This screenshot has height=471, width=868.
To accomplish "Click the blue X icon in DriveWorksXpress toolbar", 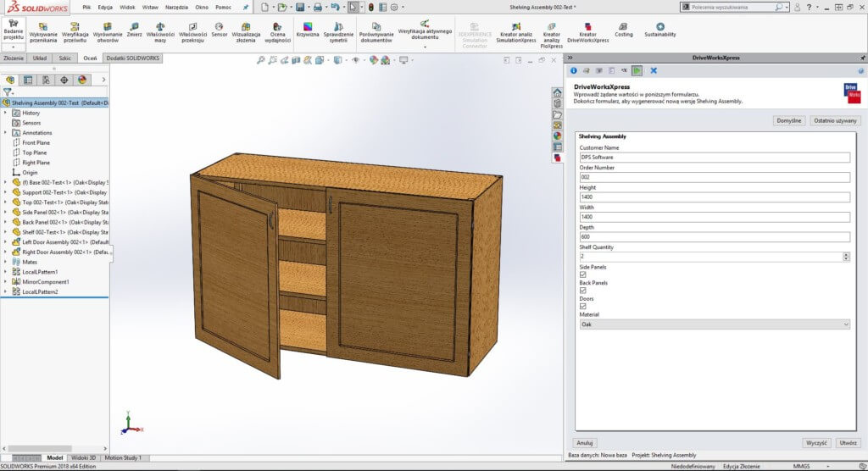I will click(x=654, y=70).
